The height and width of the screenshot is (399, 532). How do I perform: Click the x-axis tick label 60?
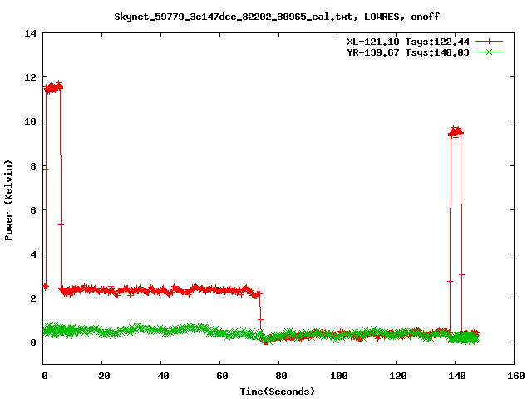(222, 376)
